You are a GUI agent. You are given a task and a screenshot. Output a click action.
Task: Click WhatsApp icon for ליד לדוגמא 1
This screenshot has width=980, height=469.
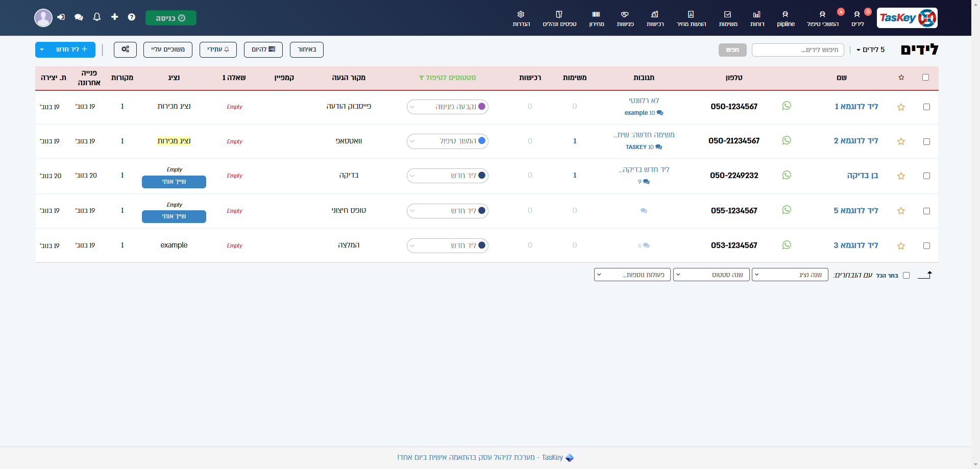click(x=787, y=106)
